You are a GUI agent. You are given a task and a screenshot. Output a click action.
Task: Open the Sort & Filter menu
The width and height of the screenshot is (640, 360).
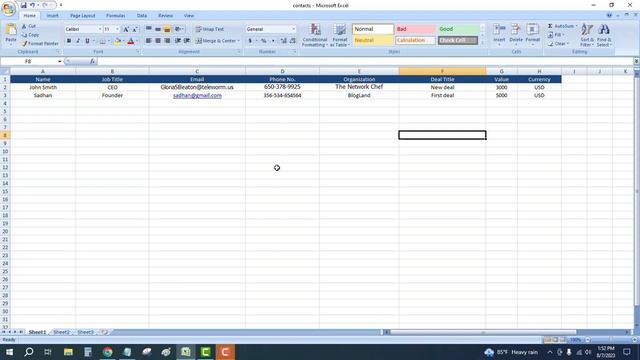coord(587,35)
